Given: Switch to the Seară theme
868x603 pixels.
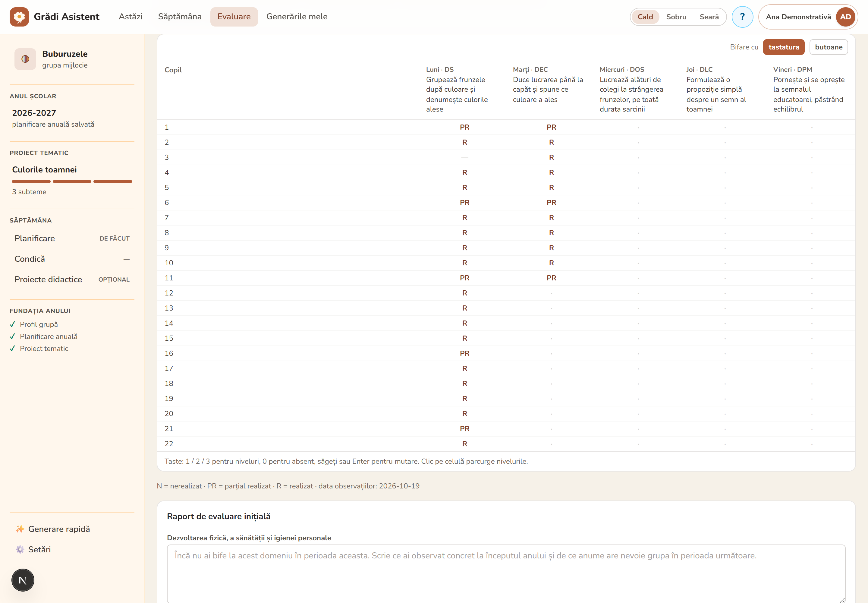Looking at the screenshot, I should 709,17.
